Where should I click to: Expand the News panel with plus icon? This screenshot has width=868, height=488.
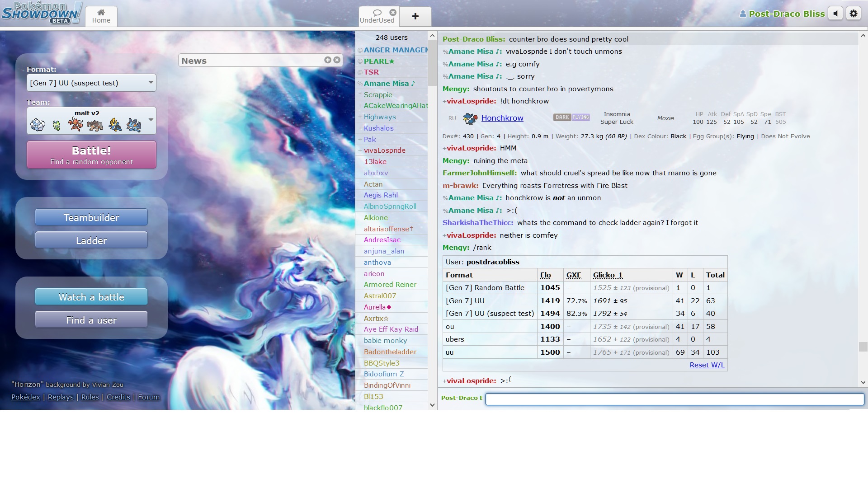click(328, 60)
